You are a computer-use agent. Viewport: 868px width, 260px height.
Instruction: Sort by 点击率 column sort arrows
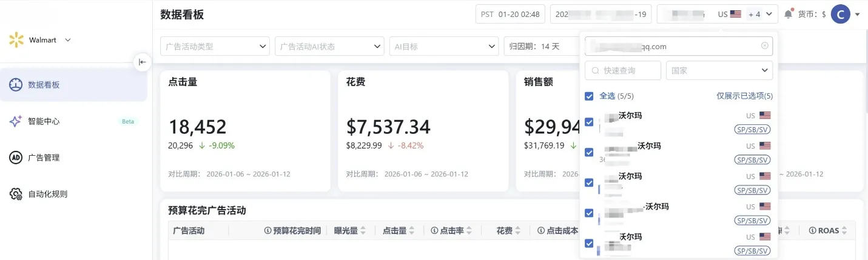coord(469,231)
